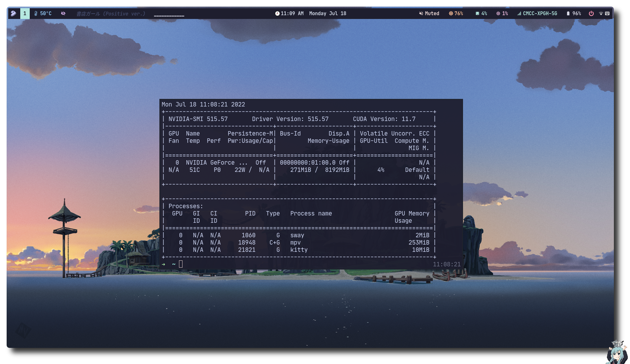Image resolution: width=630 pixels, height=364 pixels.
Task: Click the mpv process name
Action: 295,242
